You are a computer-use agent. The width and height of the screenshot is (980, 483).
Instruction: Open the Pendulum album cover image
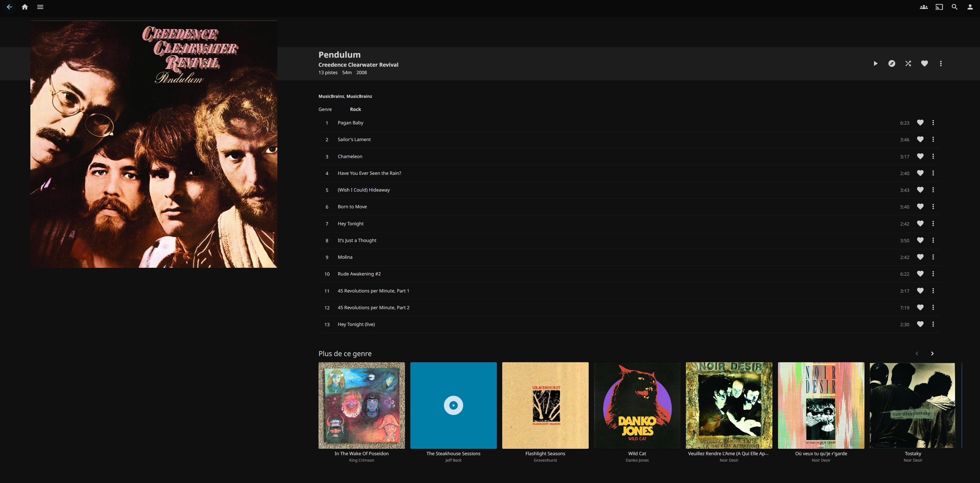[154, 144]
